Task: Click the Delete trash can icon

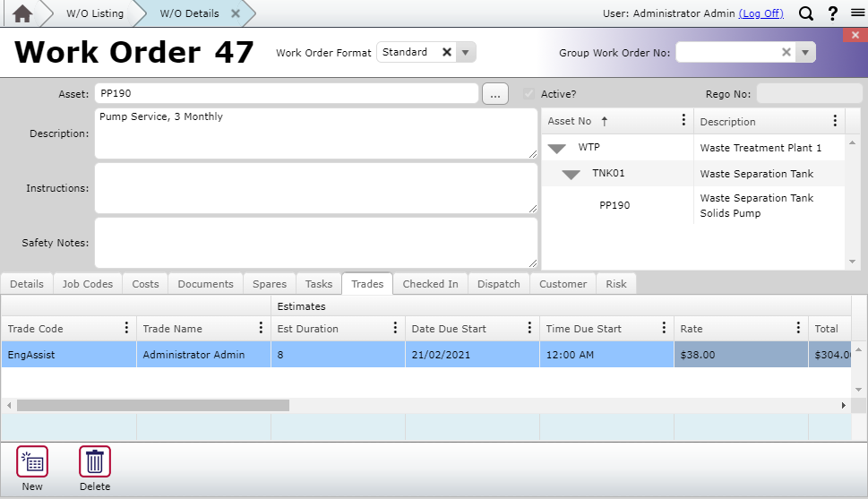Action: [95, 461]
